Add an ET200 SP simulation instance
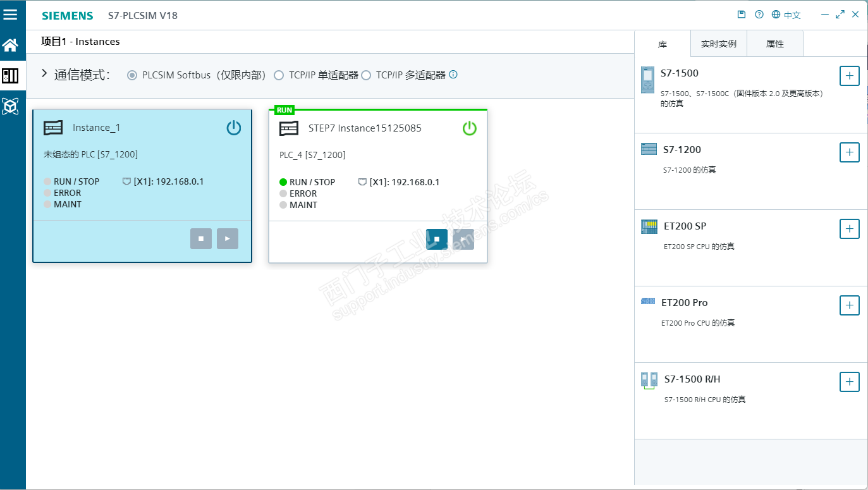Image resolution: width=868 pixels, height=490 pixels. click(x=850, y=229)
